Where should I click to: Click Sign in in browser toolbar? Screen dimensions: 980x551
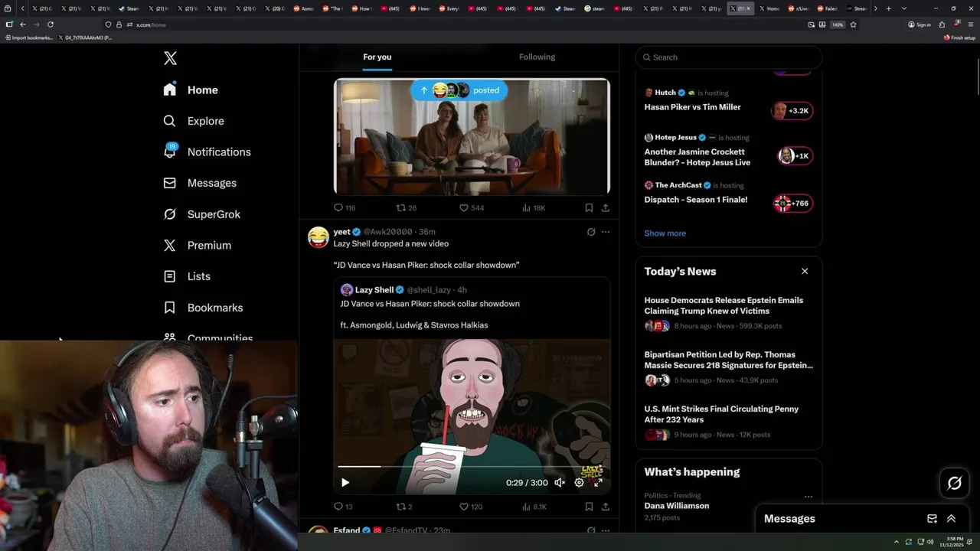tap(920, 24)
